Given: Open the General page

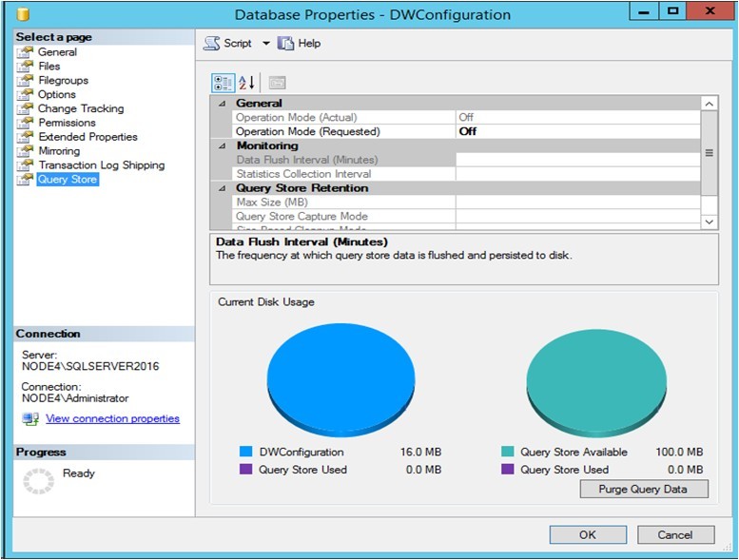Looking at the screenshot, I should 57,52.
